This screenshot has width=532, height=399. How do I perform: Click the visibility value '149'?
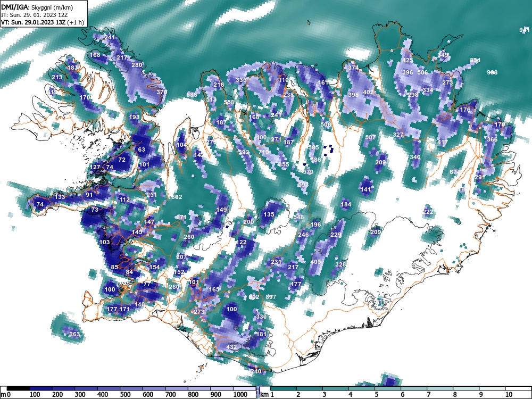(x=221, y=210)
